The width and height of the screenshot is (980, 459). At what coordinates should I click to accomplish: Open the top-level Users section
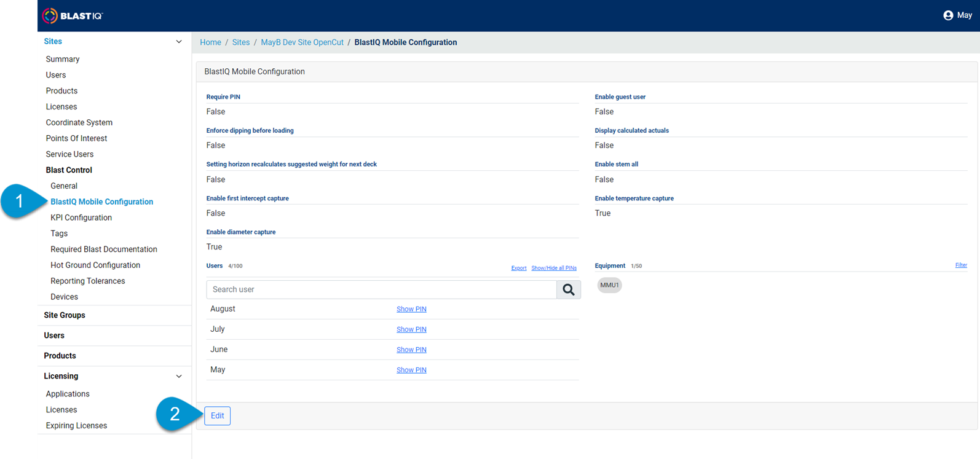point(54,335)
